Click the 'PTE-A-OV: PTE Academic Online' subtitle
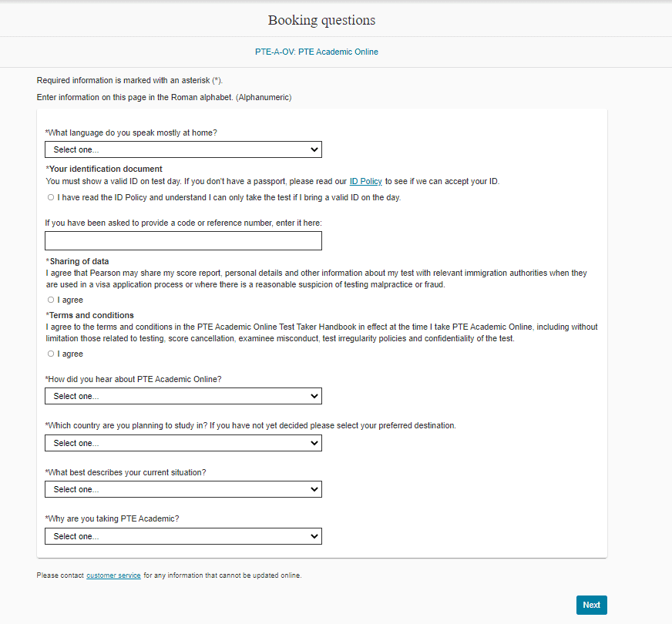This screenshot has width=672, height=624. pyautogui.click(x=317, y=52)
